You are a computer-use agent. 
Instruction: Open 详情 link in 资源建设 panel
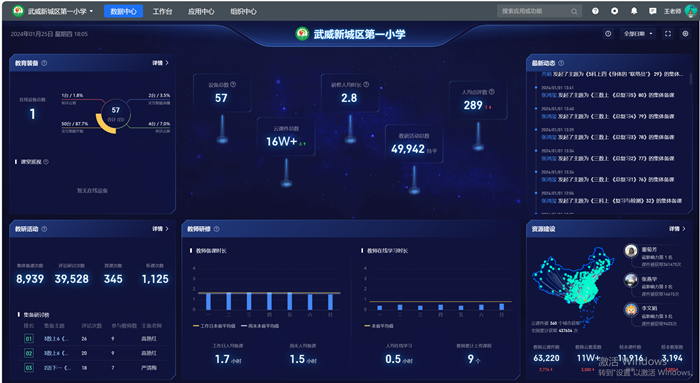(677, 229)
